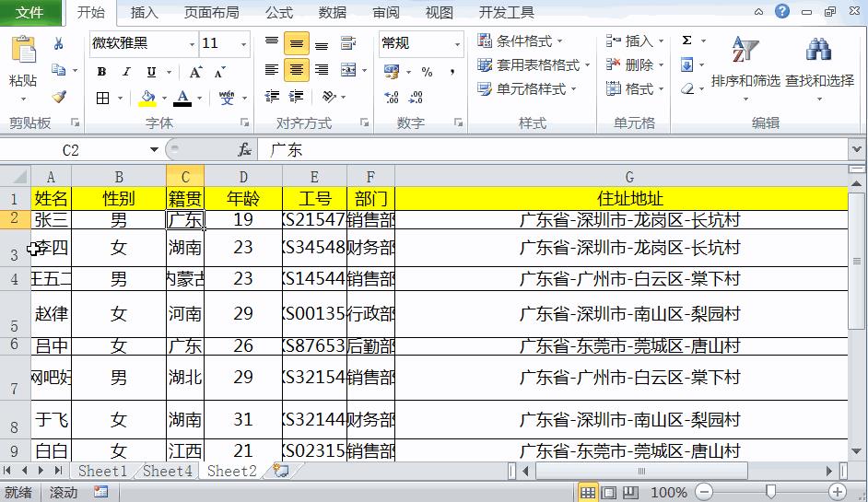Expand the font size dropdown
The height and width of the screenshot is (502, 868).
[x=243, y=44]
